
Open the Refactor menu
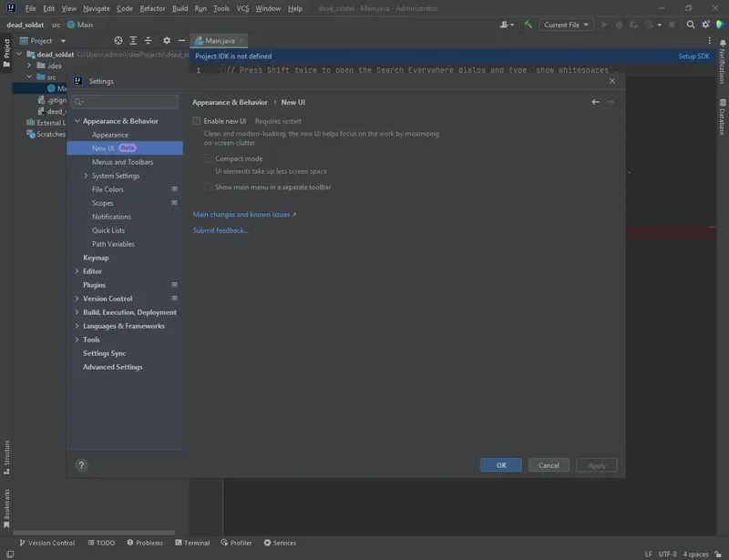point(152,8)
